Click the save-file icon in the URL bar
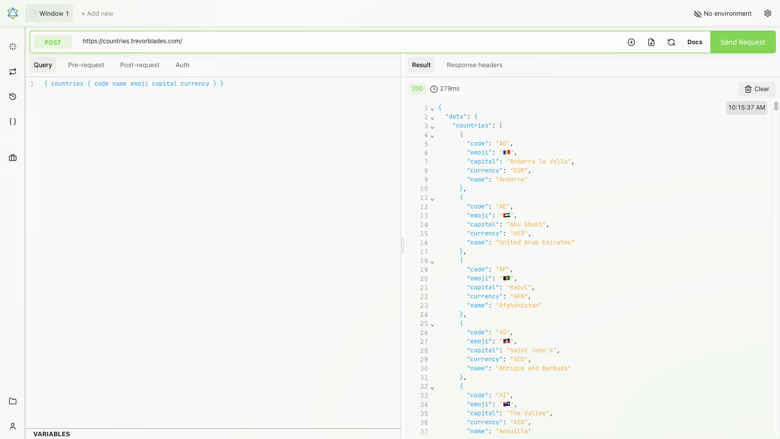Image resolution: width=780 pixels, height=439 pixels. pos(651,42)
